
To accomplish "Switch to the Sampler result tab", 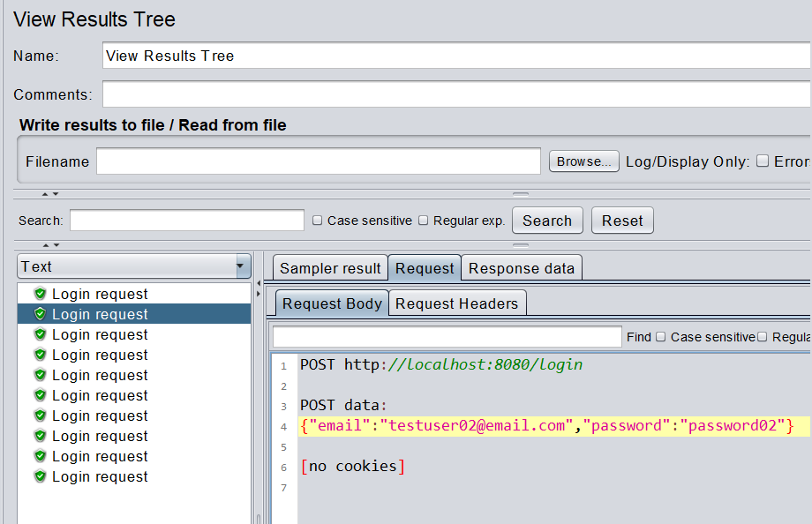I will [330, 268].
